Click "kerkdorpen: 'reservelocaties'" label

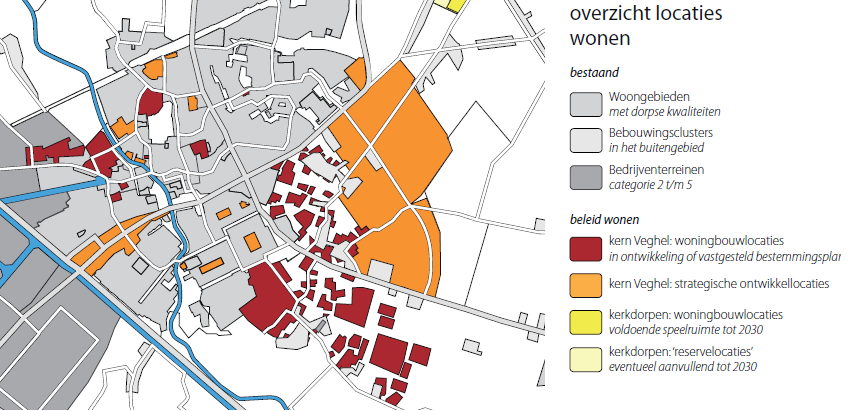click(x=681, y=351)
